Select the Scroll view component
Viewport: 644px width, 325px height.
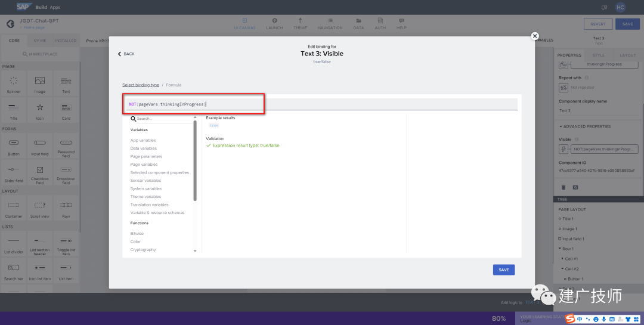tap(40, 208)
